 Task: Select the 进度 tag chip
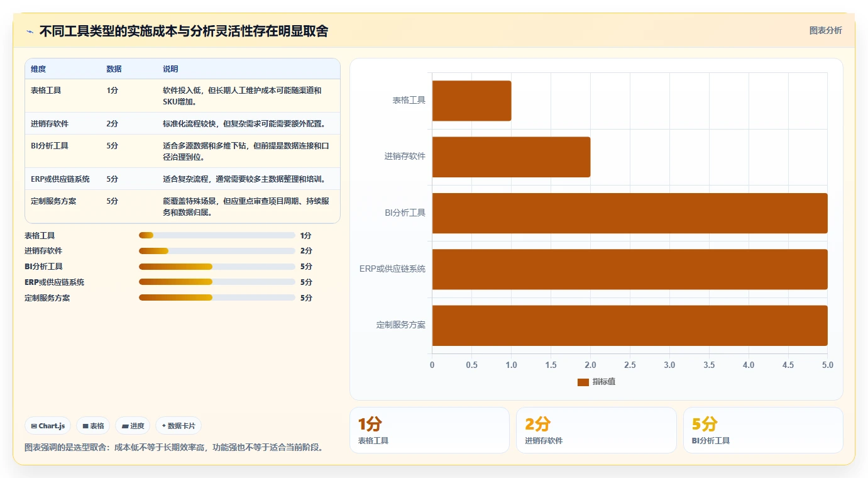(x=133, y=426)
